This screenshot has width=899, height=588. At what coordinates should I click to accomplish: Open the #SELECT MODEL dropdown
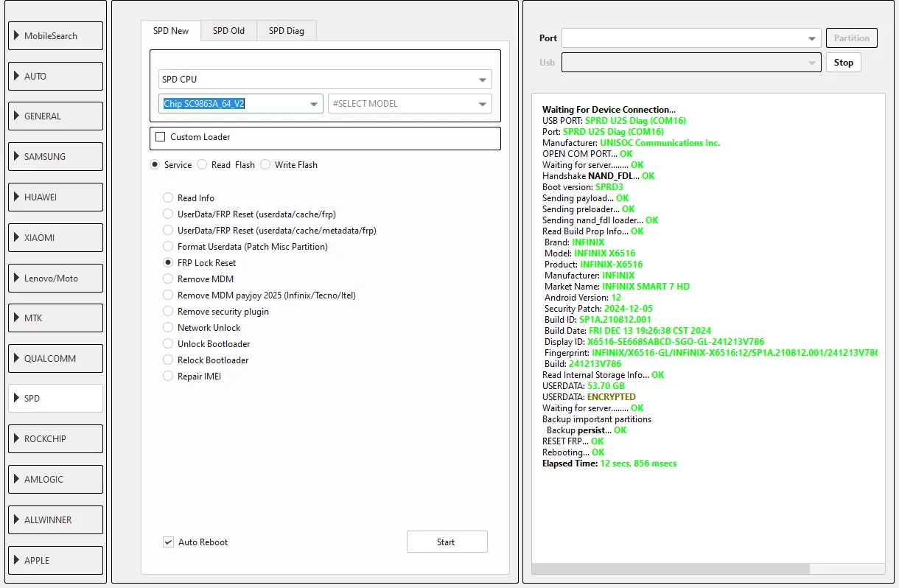410,104
